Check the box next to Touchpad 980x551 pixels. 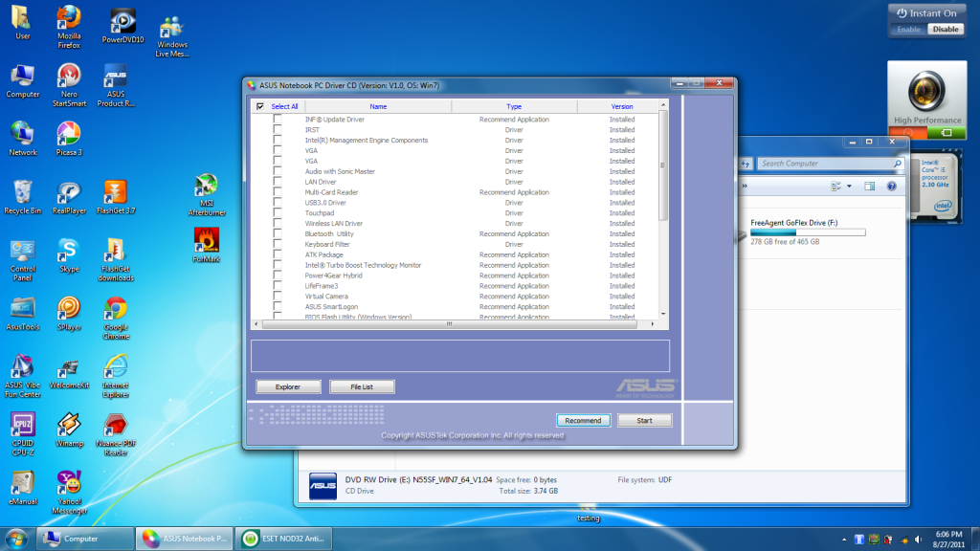pyautogui.click(x=278, y=213)
